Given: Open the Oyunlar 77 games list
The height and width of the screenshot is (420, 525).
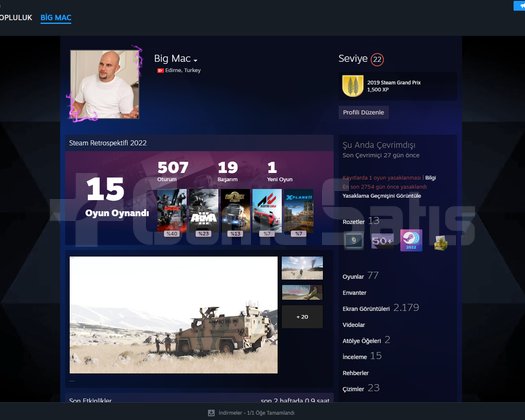Looking at the screenshot, I should click(x=360, y=276).
